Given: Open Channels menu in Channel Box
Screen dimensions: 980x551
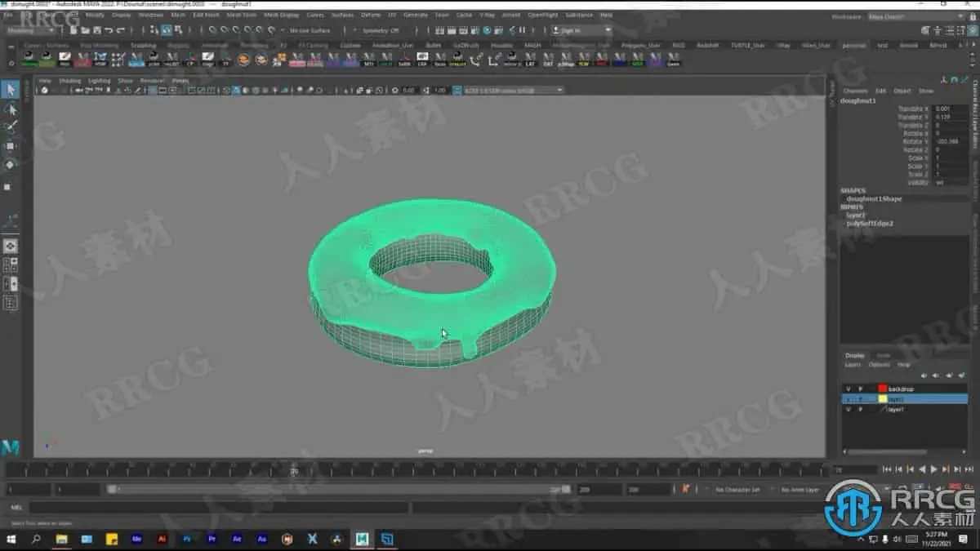Looking at the screenshot, I should (855, 91).
